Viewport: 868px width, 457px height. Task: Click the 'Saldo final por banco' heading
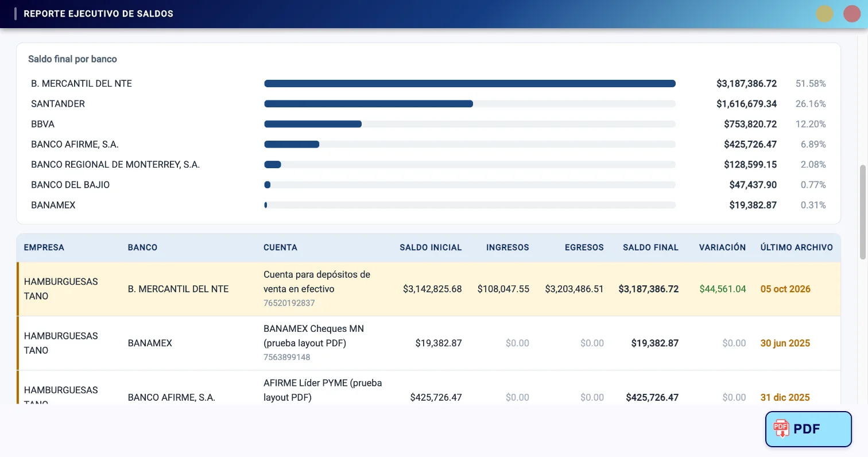[x=72, y=59]
